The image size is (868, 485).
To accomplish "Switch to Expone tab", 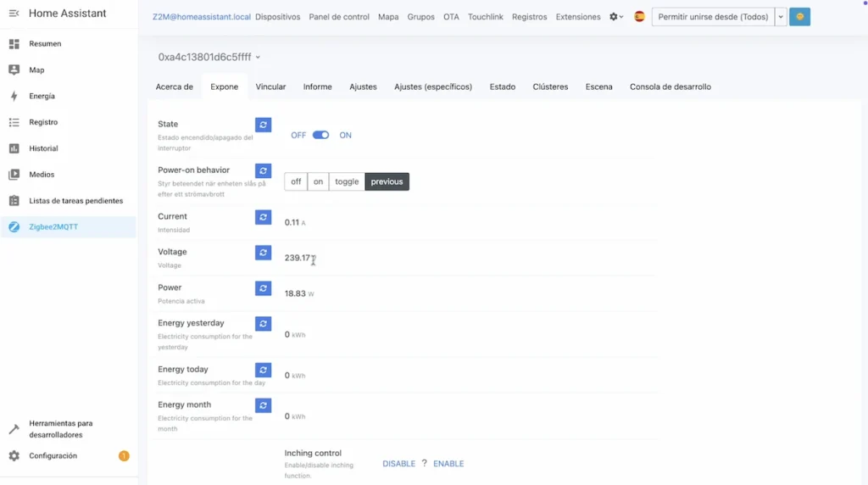I will 224,87.
